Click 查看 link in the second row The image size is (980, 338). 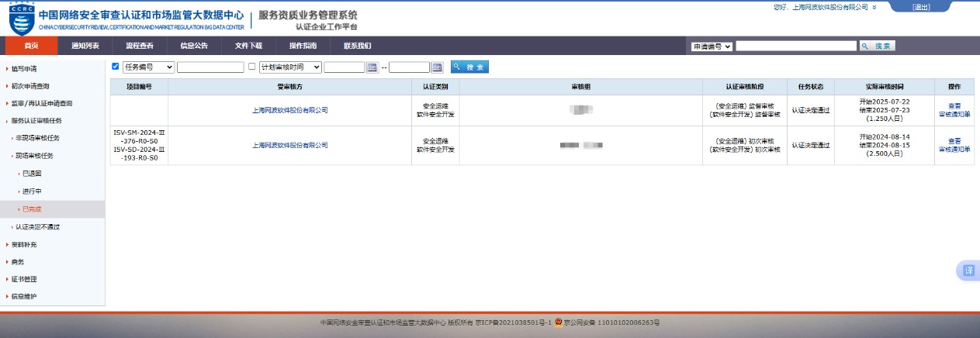pyautogui.click(x=954, y=140)
